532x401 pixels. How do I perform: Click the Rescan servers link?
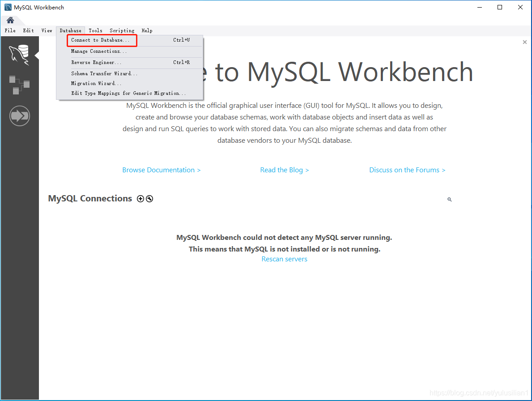284,259
